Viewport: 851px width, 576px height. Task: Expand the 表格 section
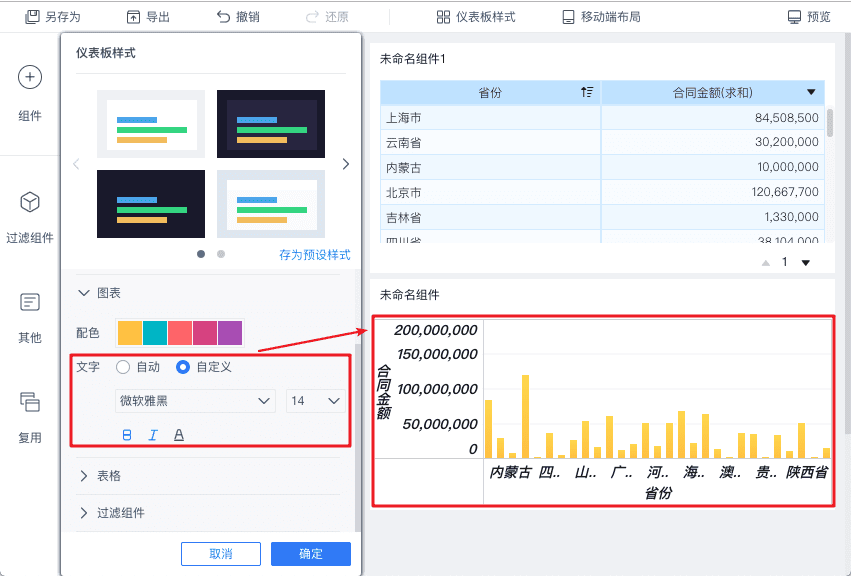(x=84, y=476)
